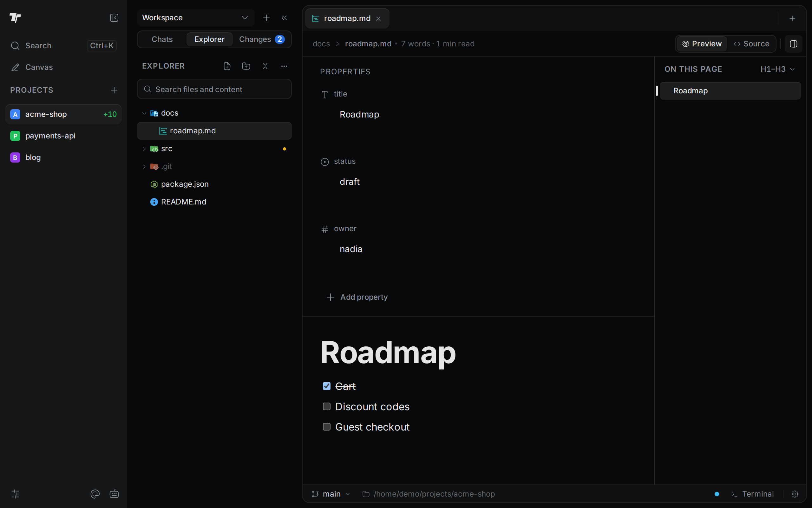Switch to Preview mode

(702, 44)
